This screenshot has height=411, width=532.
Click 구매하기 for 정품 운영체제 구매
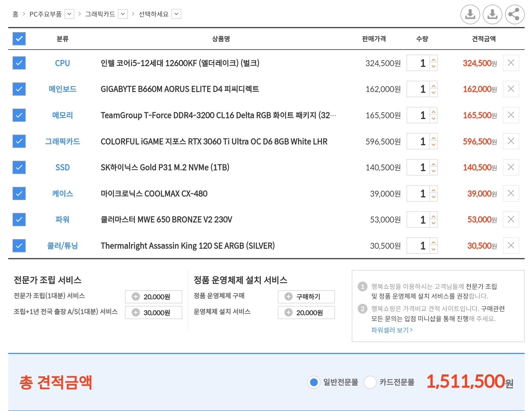[x=306, y=297]
